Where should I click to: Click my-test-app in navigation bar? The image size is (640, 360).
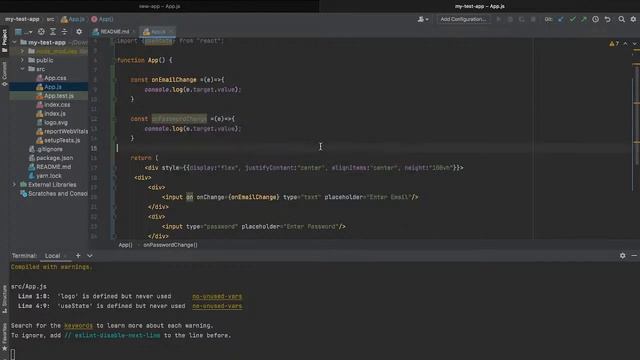click(x=22, y=19)
